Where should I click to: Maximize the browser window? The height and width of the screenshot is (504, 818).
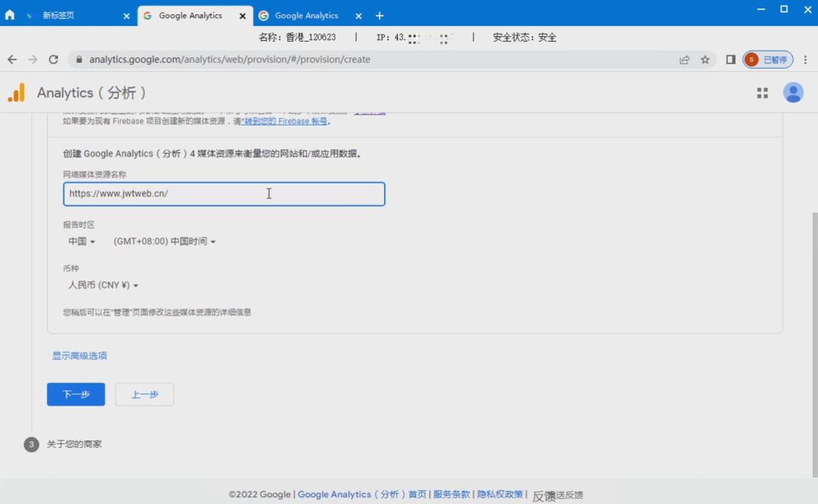tap(784, 9)
